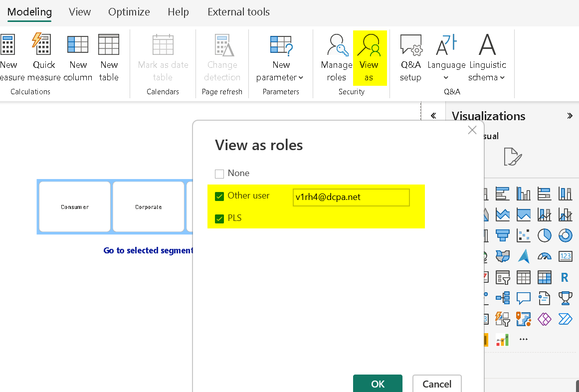Click the Other user email field
Image resolution: width=579 pixels, height=392 pixels.
351,197
